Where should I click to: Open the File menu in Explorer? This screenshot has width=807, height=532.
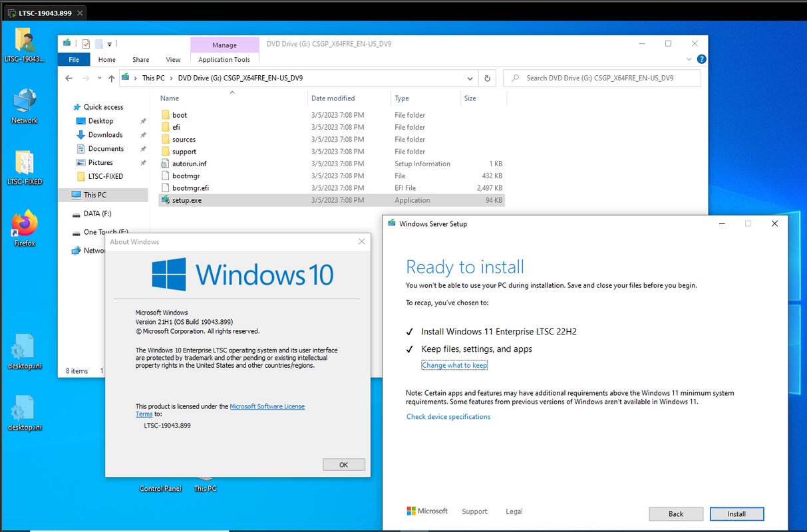point(74,59)
